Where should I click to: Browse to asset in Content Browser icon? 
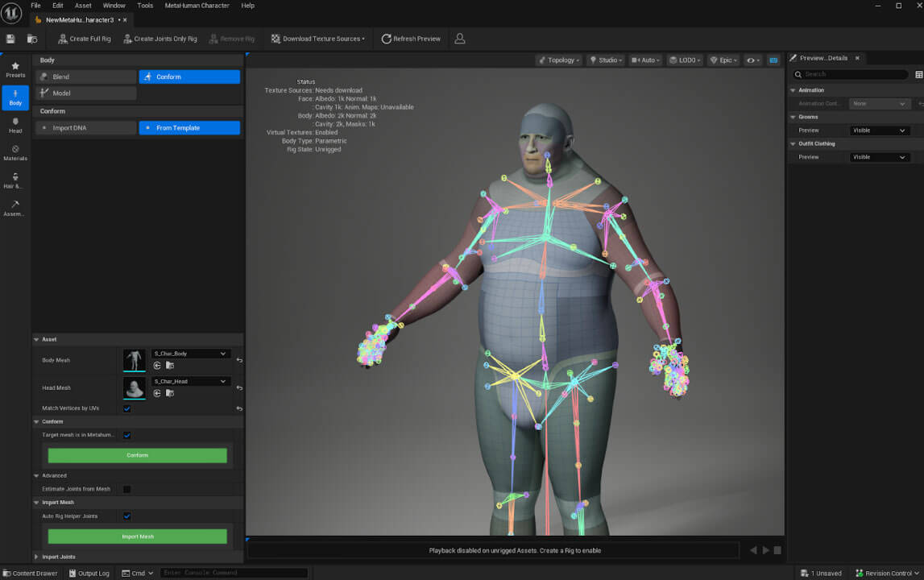tap(32, 39)
